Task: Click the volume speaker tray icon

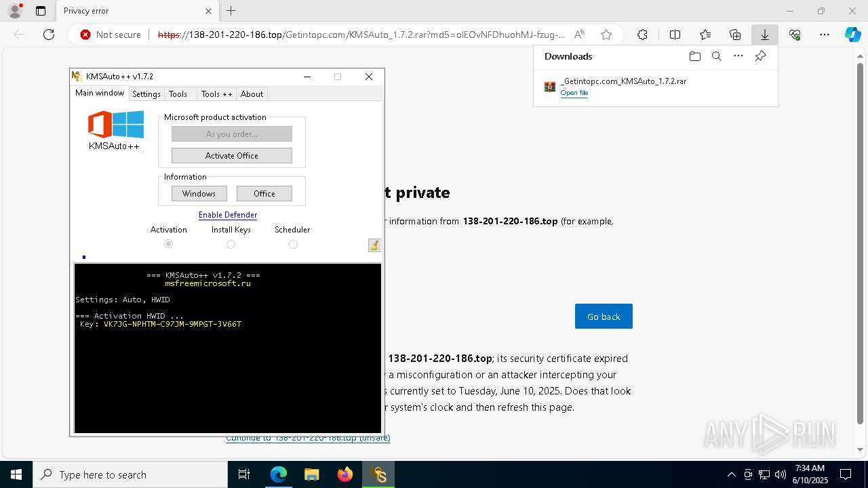Action: coord(780,474)
